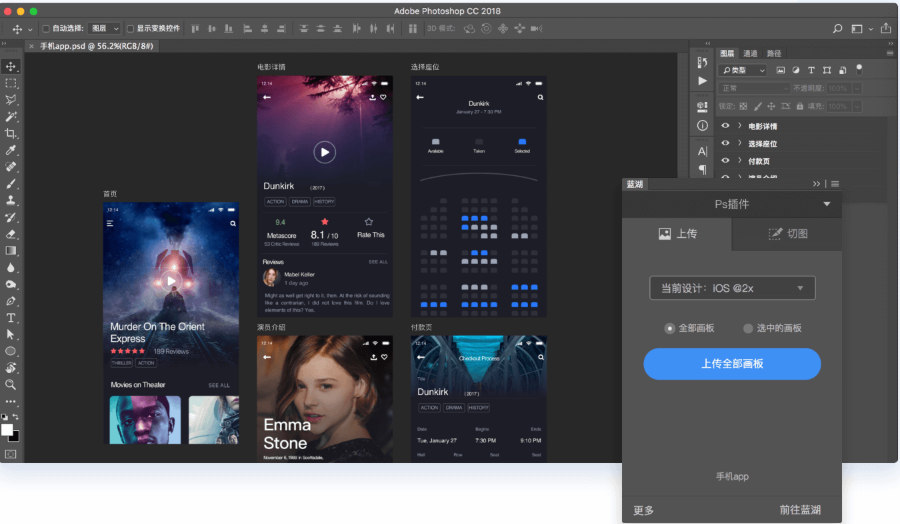The image size is (900, 524).
Task: Click the Emma Stone artboard
Action: click(x=325, y=399)
